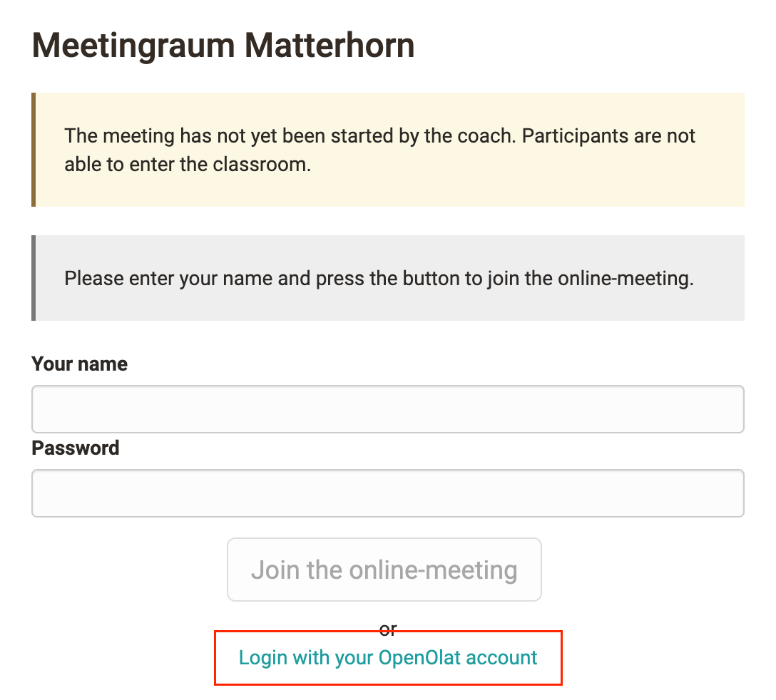Click the gray left border of the instruction box
This screenshot has height=700, width=776.
click(x=34, y=278)
